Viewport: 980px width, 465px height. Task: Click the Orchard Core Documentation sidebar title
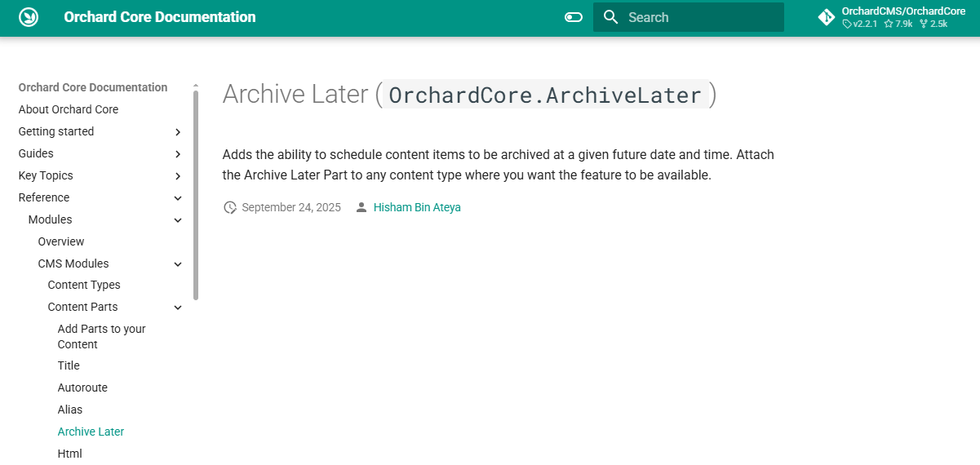pos(93,87)
